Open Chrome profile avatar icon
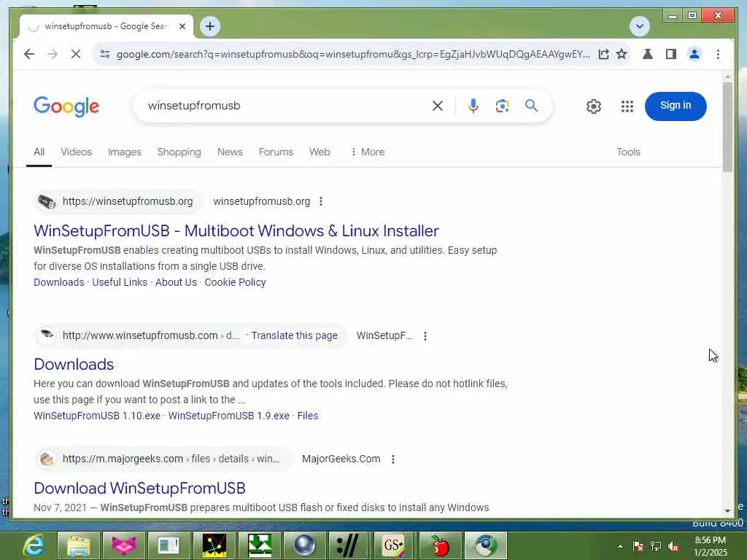The width and height of the screenshot is (747, 560). pos(694,54)
